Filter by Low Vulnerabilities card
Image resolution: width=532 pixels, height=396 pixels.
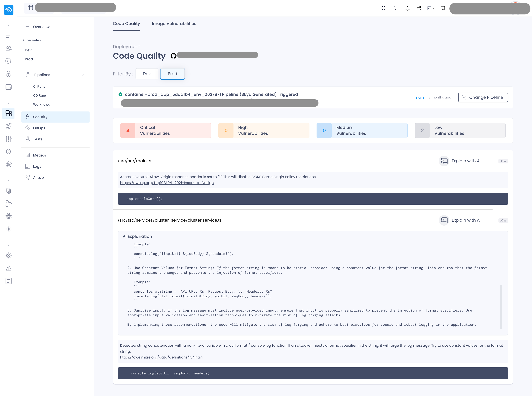[460, 131]
